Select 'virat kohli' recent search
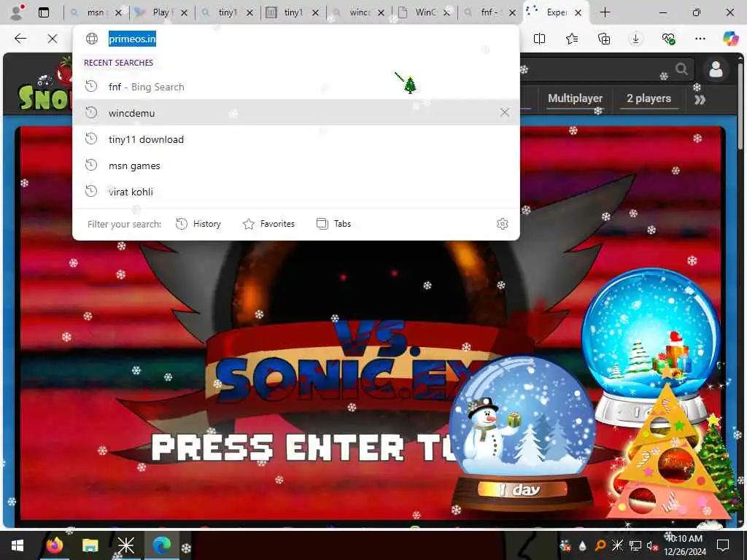This screenshot has width=747, height=560. click(x=296, y=192)
